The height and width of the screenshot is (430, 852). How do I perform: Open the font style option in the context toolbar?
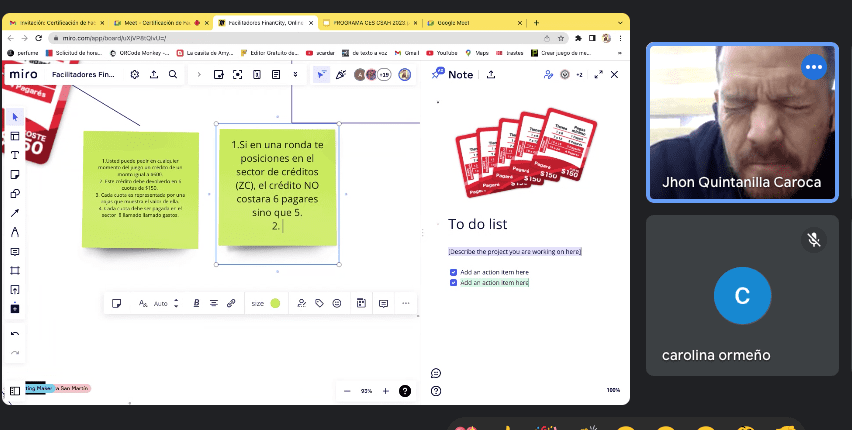143,303
